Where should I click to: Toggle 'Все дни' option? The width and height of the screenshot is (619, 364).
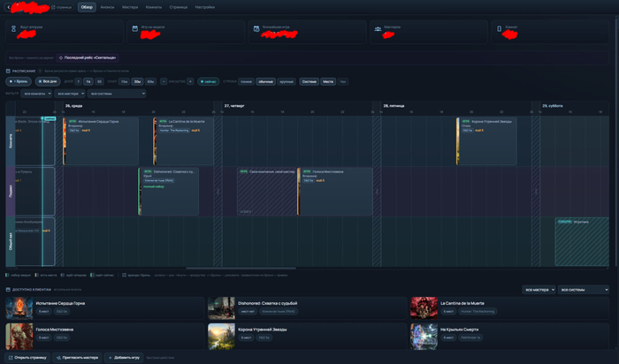48,81
